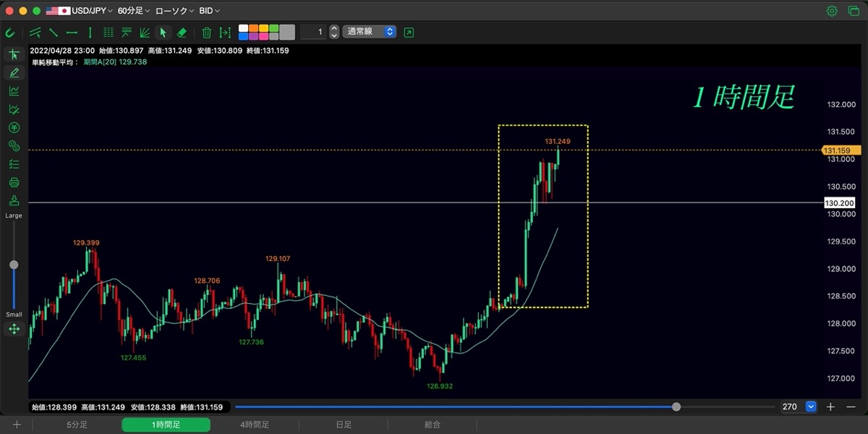Select the fan lines drawing tool

[145, 33]
